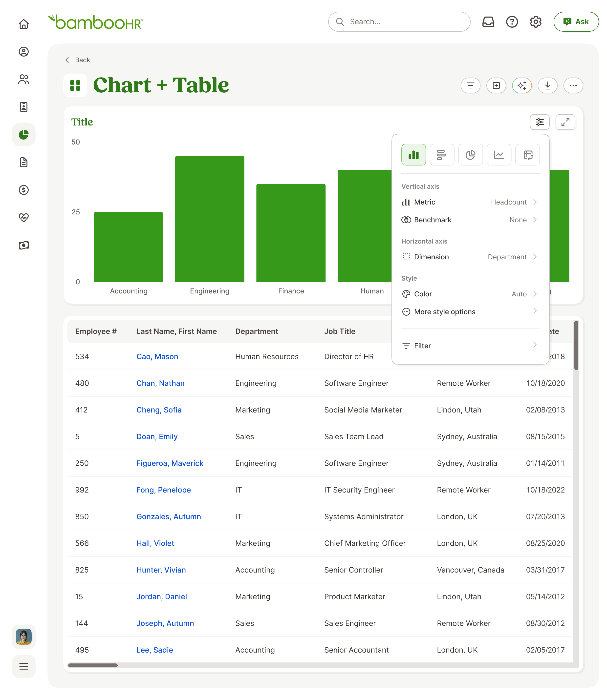Screen dimensions: 607x700
Task: Open employee Chan, Nathan
Action: (x=161, y=383)
